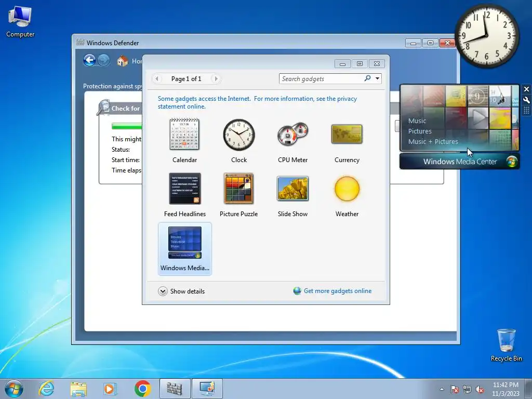The image size is (532, 399).
Task: Minimize the gadget gallery window
Action: point(343,64)
